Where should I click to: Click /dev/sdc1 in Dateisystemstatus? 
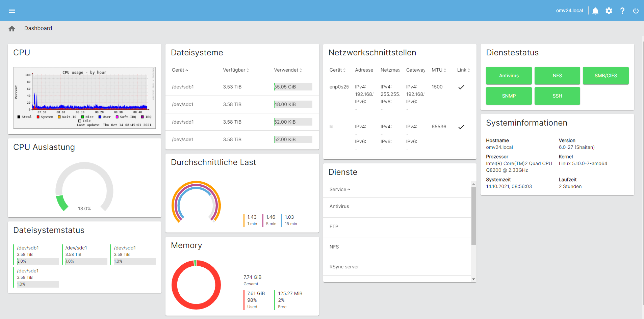tap(76, 248)
